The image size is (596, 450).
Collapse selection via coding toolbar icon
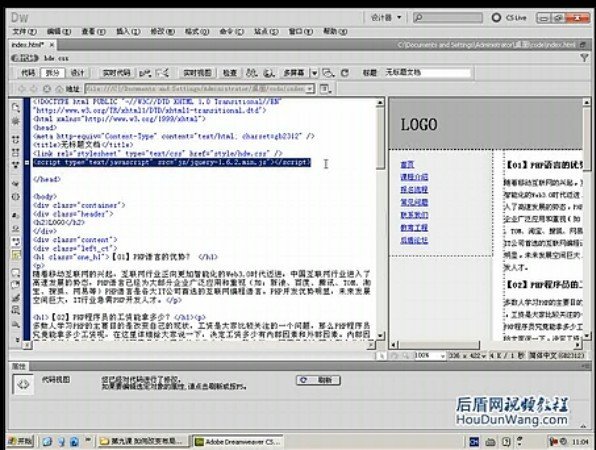tap(16, 152)
